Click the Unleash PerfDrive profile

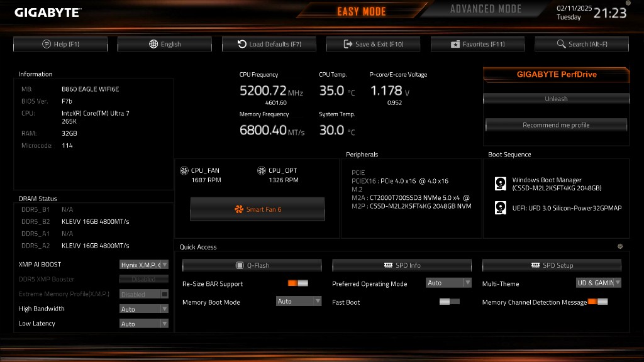556,99
